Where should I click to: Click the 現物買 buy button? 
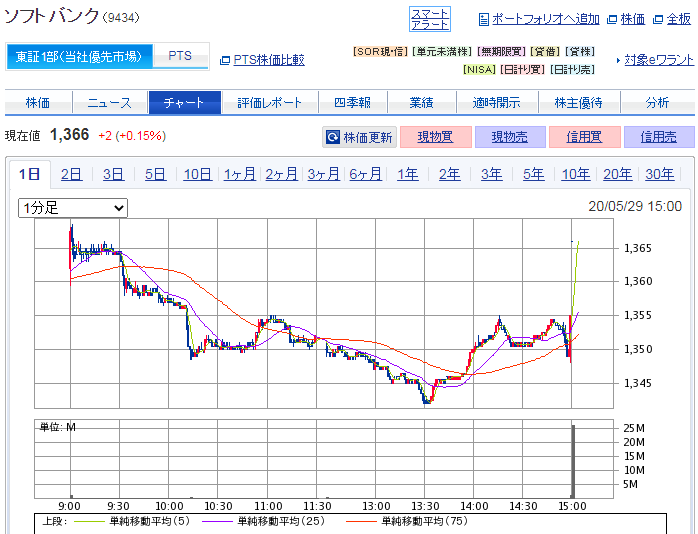[436, 137]
